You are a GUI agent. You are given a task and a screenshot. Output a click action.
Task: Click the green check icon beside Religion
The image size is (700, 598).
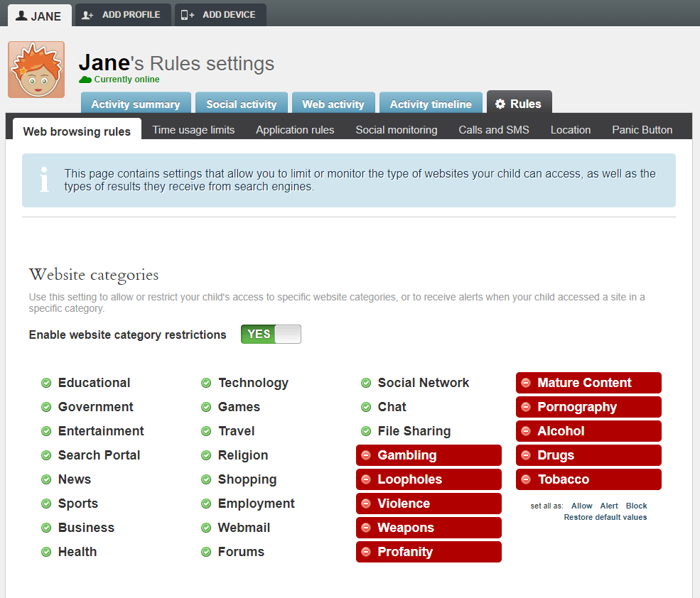[206, 455]
